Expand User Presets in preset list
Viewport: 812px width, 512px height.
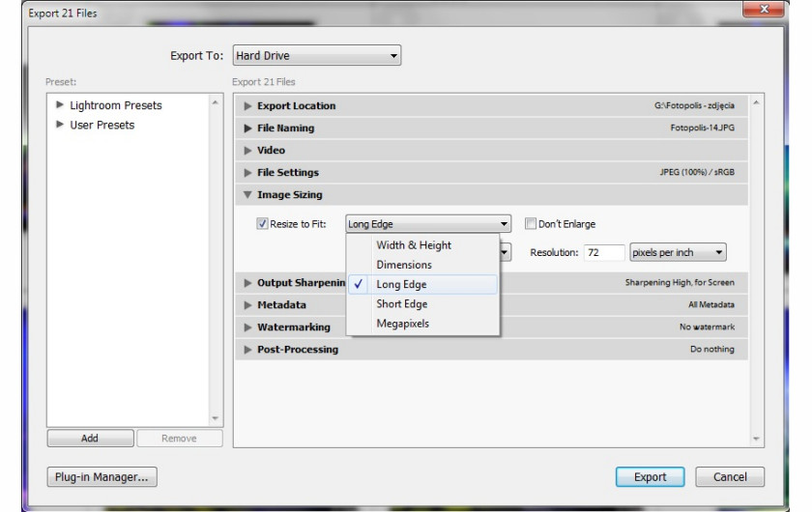click(60, 125)
